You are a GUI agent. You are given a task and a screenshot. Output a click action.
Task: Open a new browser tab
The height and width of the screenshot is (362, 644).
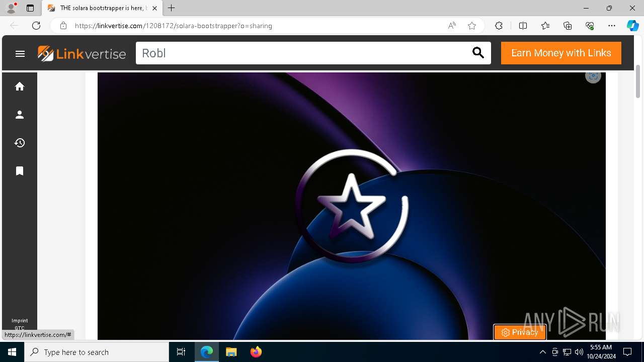point(172,8)
